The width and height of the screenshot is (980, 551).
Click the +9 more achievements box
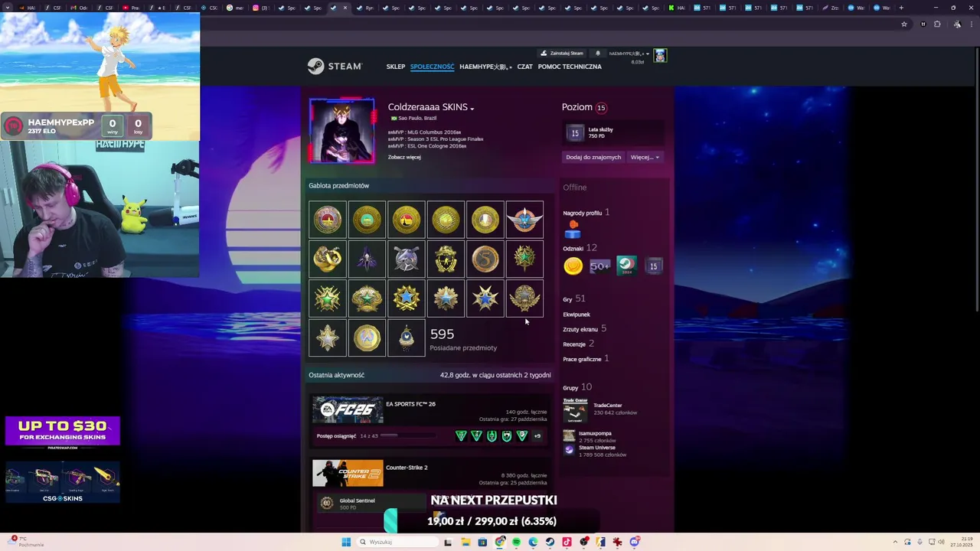[537, 436]
